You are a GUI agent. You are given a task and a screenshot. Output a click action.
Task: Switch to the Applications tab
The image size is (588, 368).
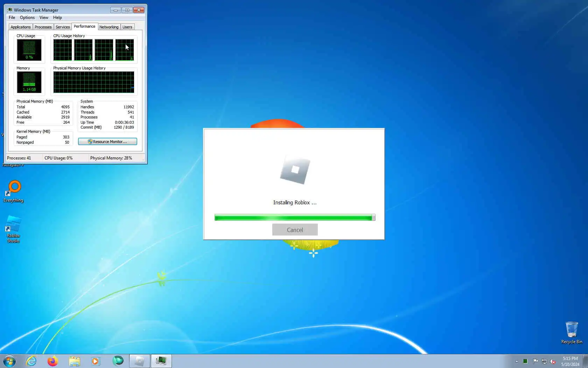click(x=21, y=27)
